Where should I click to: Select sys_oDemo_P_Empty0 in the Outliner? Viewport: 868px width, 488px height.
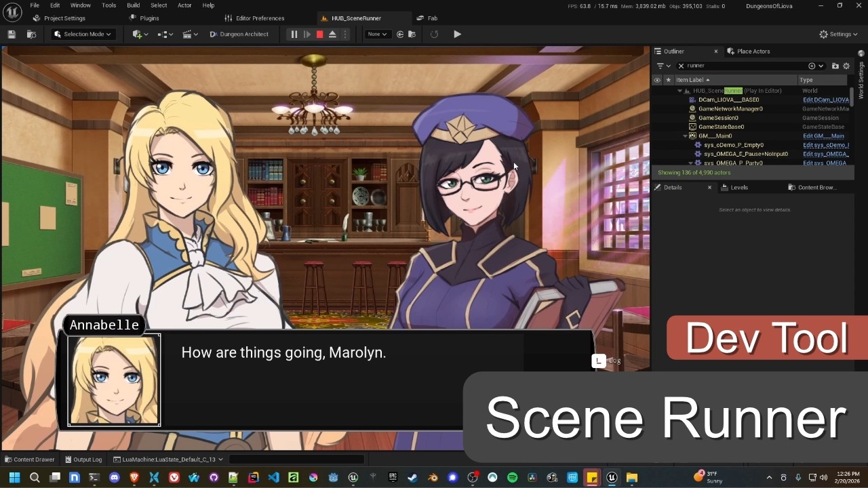click(x=734, y=145)
